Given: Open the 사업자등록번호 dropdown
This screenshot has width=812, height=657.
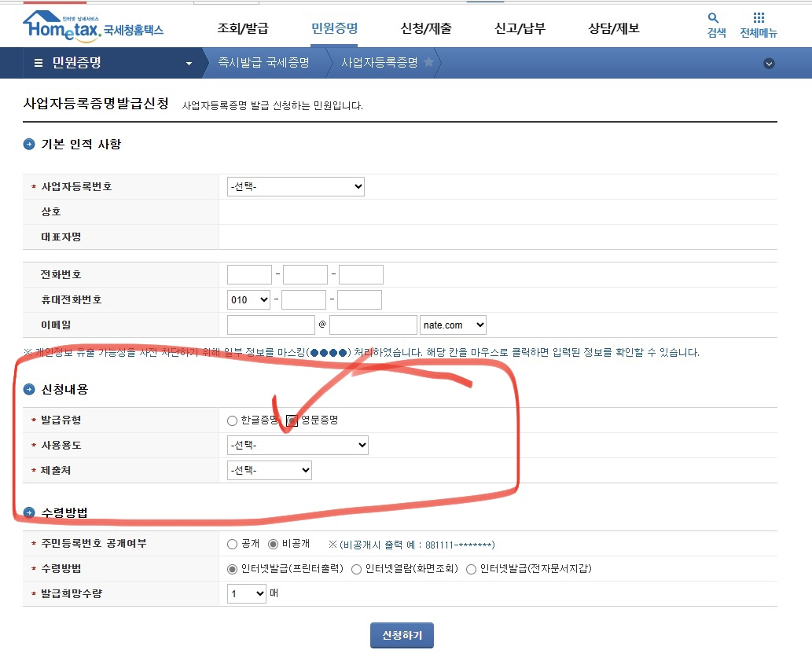Looking at the screenshot, I should [x=296, y=186].
